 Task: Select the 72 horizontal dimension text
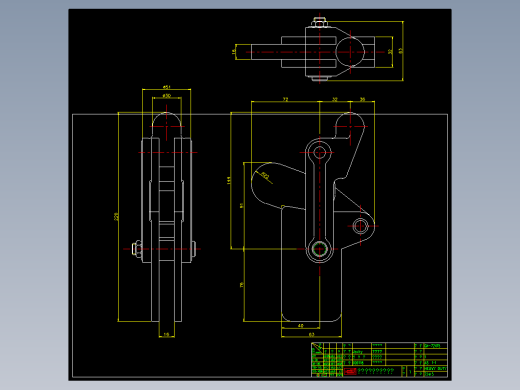click(285, 99)
